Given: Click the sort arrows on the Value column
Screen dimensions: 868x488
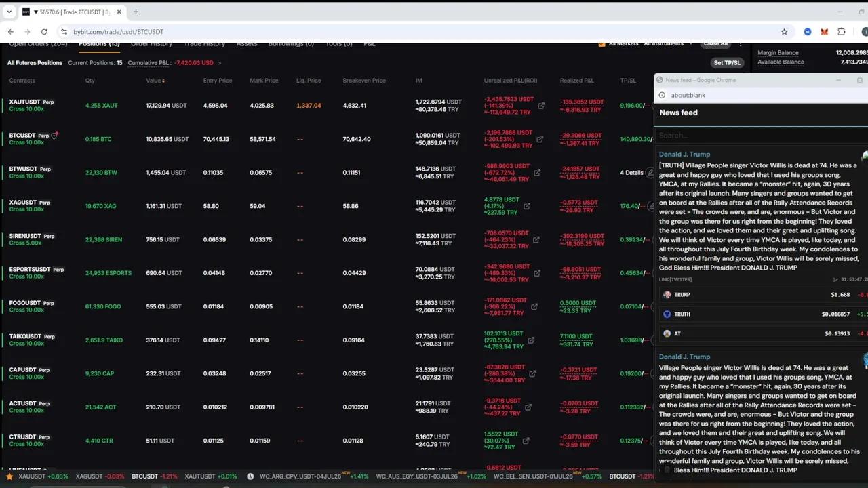Looking at the screenshot, I should click(x=163, y=81).
